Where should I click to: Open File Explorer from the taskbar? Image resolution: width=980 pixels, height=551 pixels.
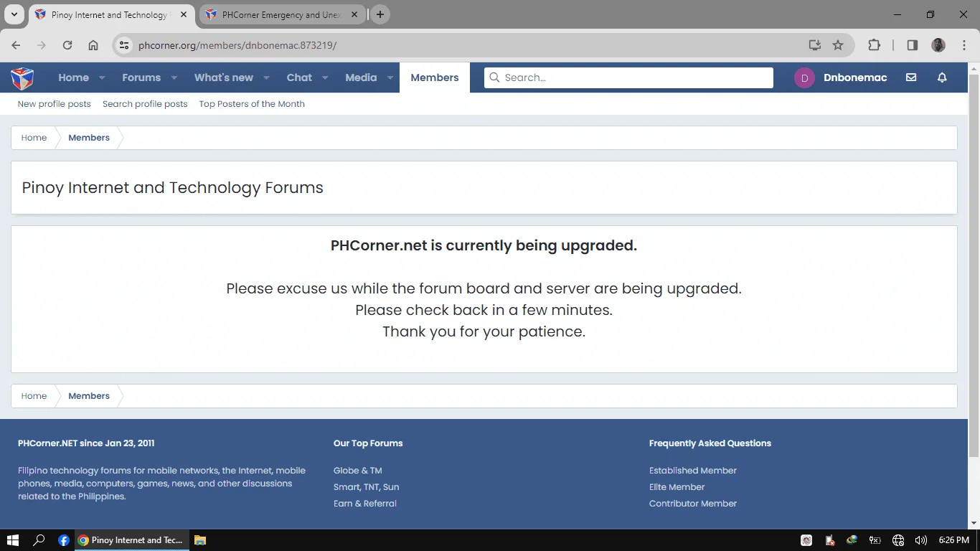(200, 540)
